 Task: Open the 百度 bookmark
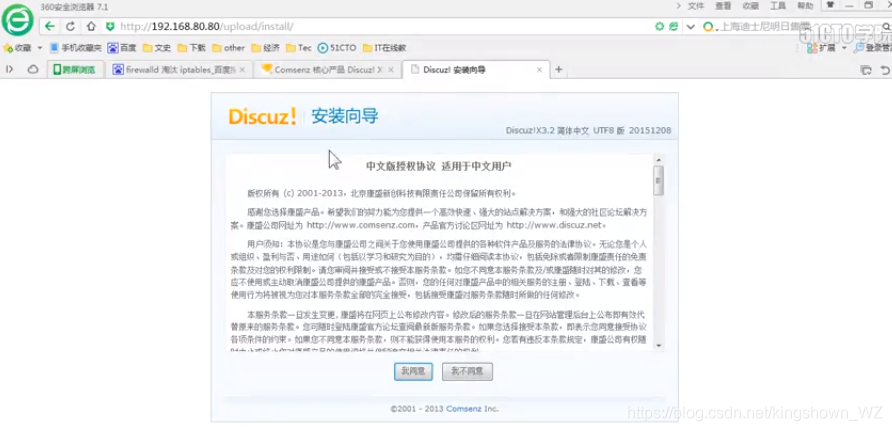pyautogui.click(x=122, y=48)
